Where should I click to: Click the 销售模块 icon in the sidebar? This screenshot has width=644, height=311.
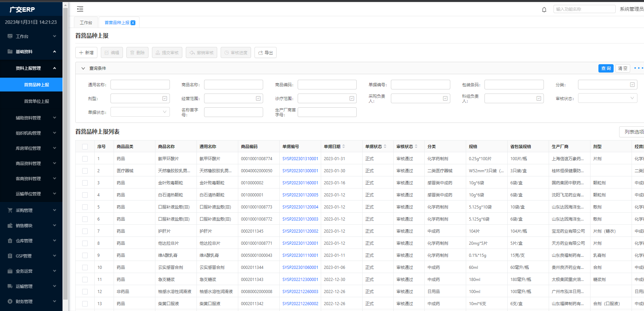[10, 225]
